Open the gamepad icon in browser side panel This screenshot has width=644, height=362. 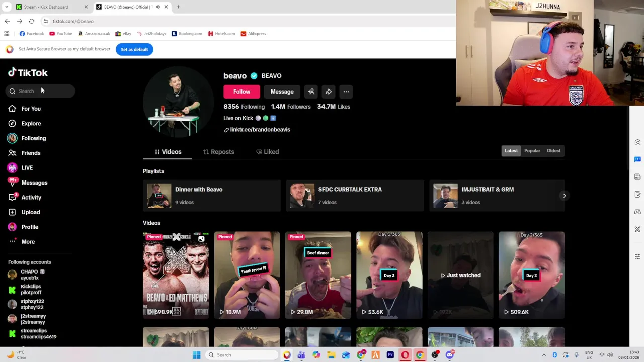(x=637, y=212)
